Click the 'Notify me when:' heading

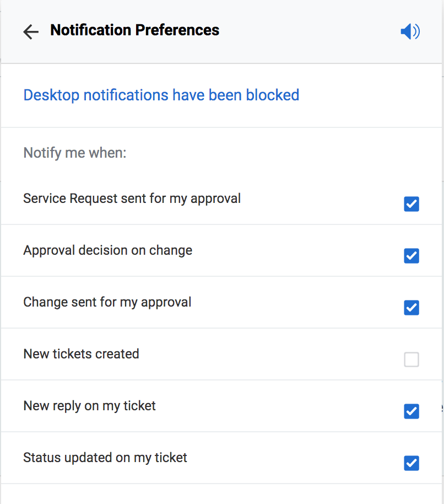pos(74,152)
